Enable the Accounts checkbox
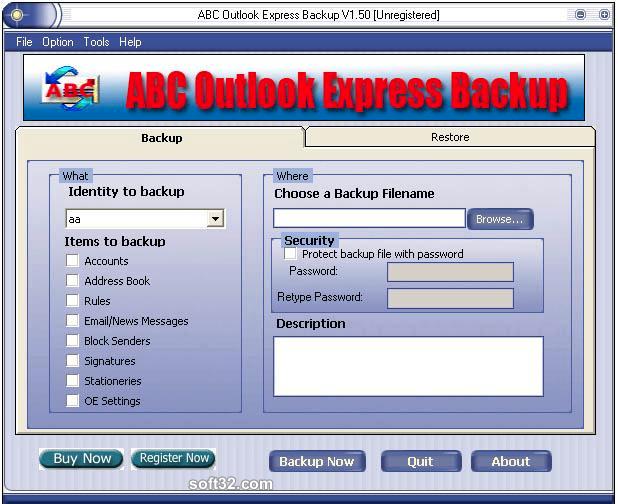 click(73, 260)
